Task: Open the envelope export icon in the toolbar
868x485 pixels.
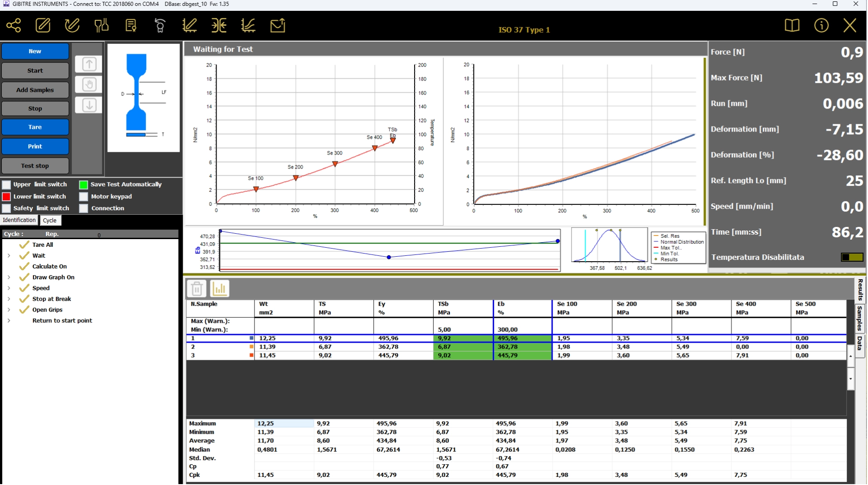Action: pos(278,25)
